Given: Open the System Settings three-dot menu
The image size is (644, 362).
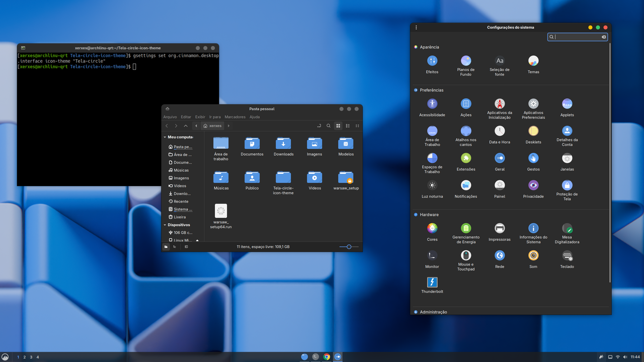Looking at the screenshot, I should pos(416,28).
